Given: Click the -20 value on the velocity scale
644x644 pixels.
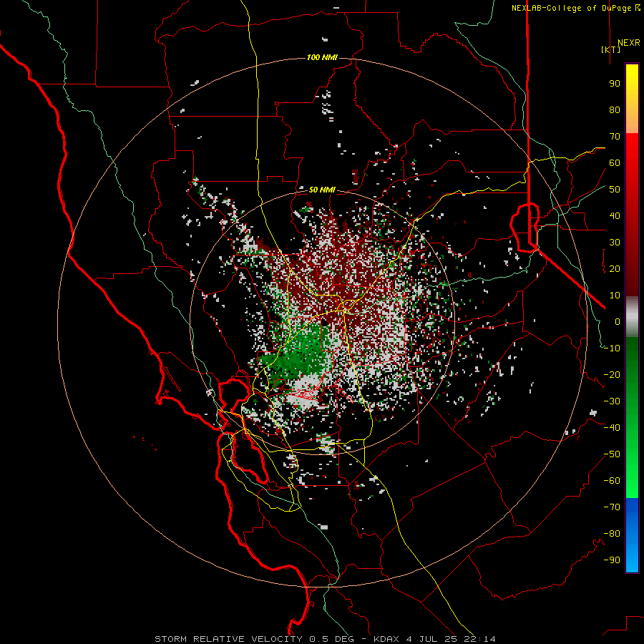Looking at the screenshot, I should (x=612, y=374).
